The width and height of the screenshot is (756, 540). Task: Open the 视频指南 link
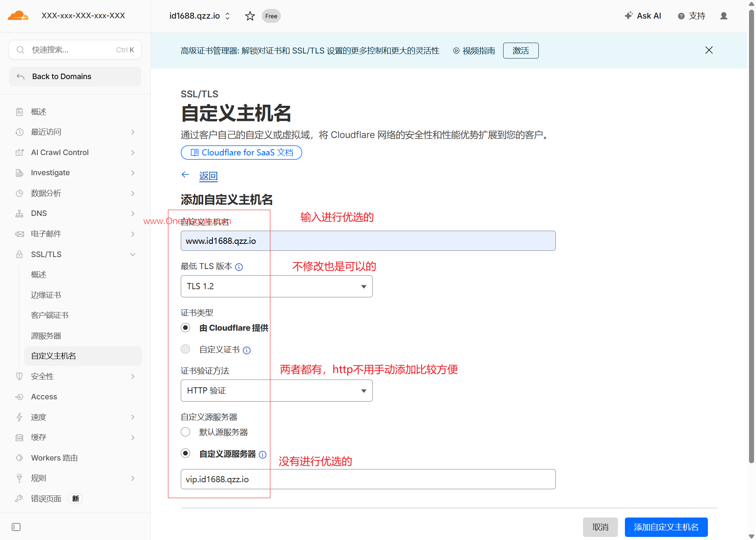474,51
